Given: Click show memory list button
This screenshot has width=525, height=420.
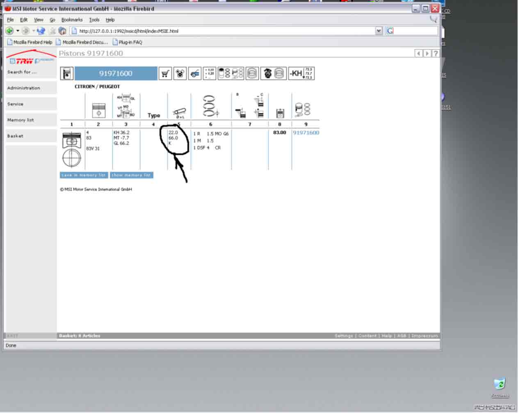Looking at the screenshot, I should click(x=131, y=175).
